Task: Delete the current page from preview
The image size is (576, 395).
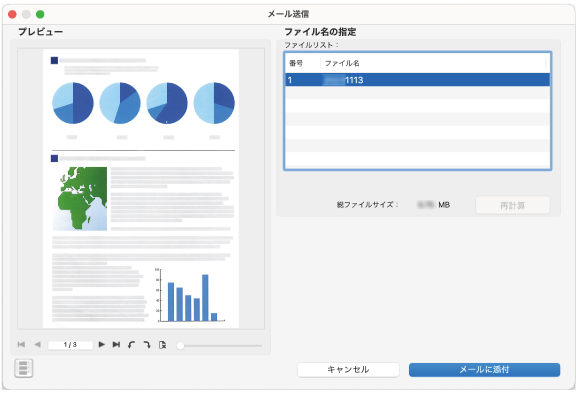Action: (162, 345)
